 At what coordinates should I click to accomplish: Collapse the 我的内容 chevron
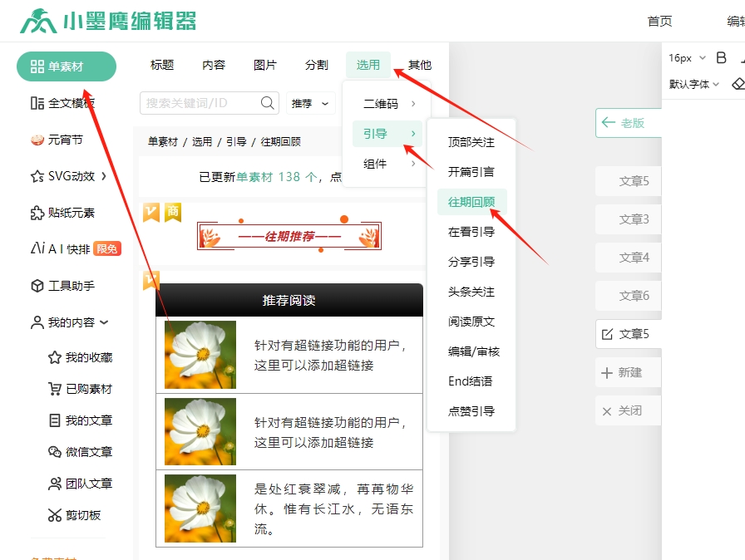coord(104,322)
